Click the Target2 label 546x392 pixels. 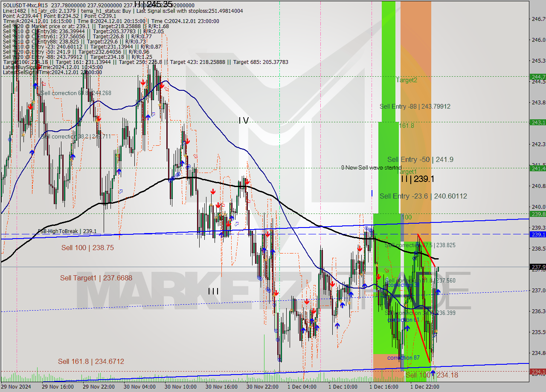point(407,80)
